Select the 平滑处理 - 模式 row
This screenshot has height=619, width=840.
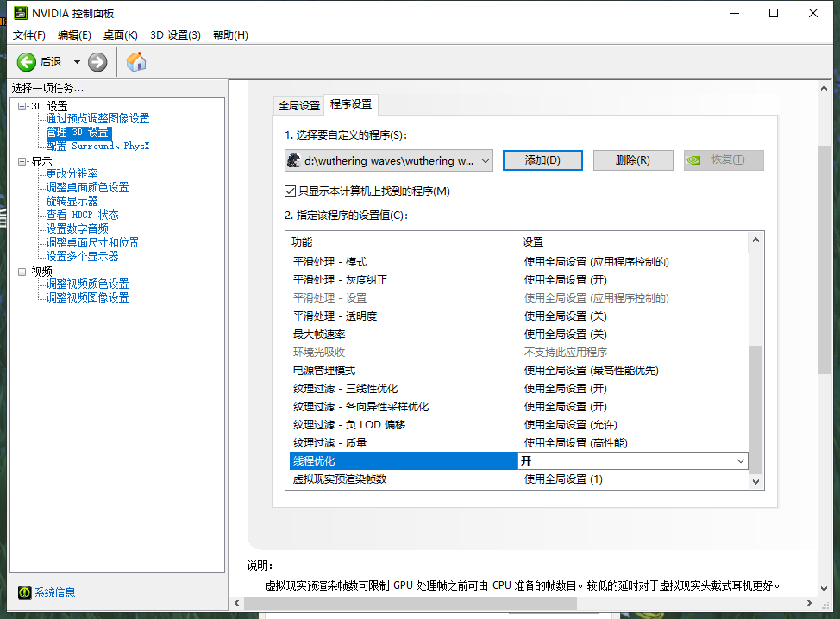point(518,262)
